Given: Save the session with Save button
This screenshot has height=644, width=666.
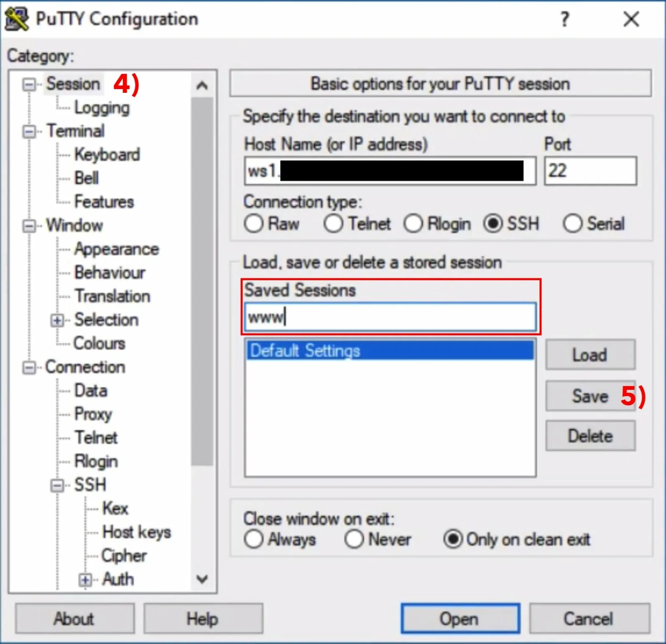Looking at the screenshot, I should coord(590,396).
